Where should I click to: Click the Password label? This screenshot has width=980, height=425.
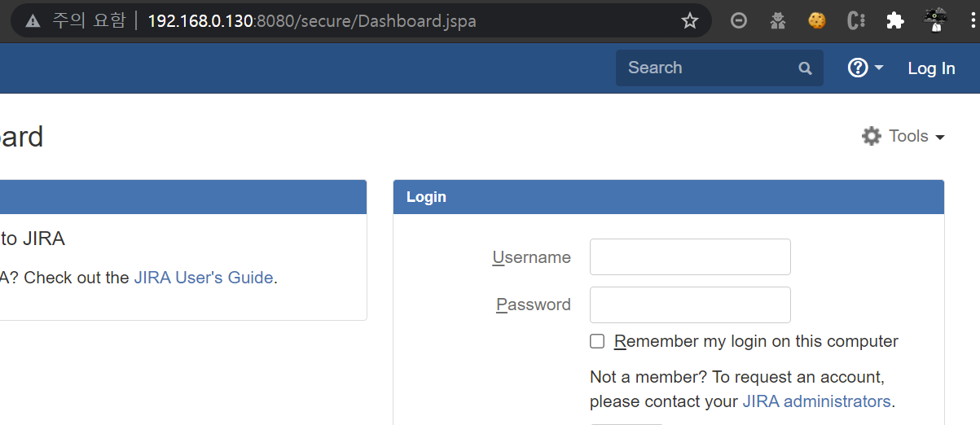pos(534,305)
